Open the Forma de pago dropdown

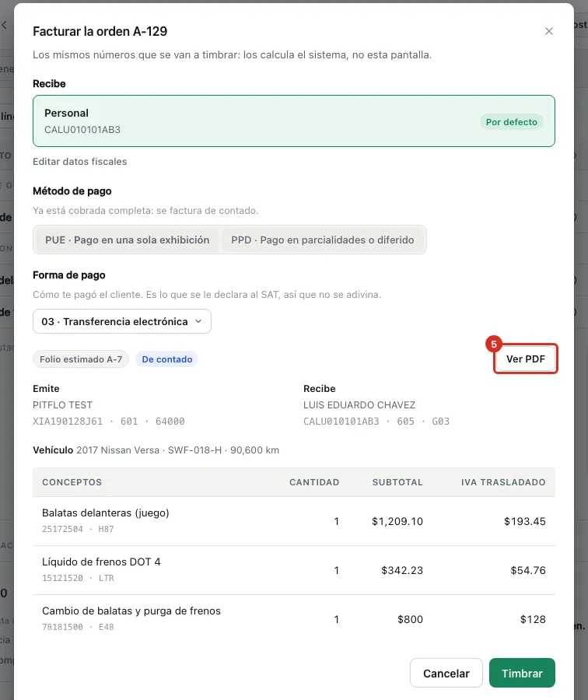click(122, 321)
